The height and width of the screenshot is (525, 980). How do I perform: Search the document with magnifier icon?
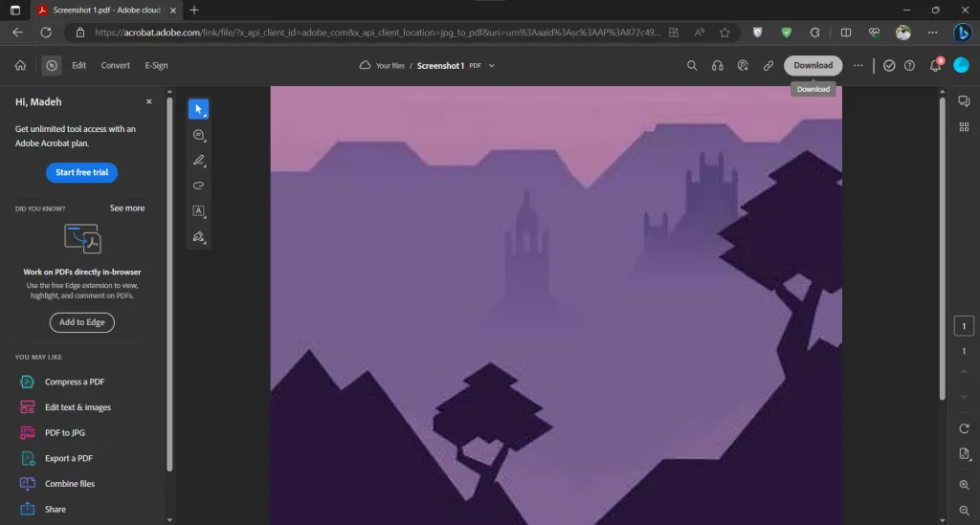click(692, 66)
